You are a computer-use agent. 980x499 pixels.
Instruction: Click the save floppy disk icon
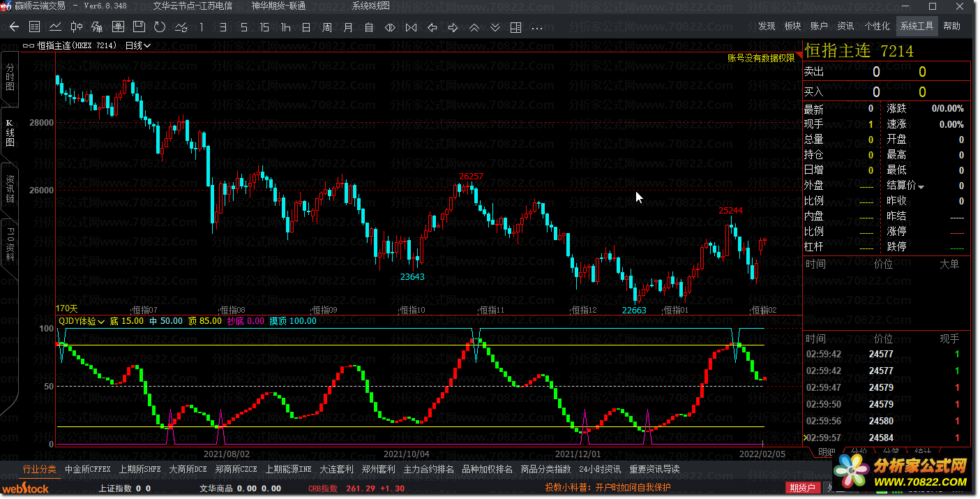pyautogui.click(x=139, y=27)
